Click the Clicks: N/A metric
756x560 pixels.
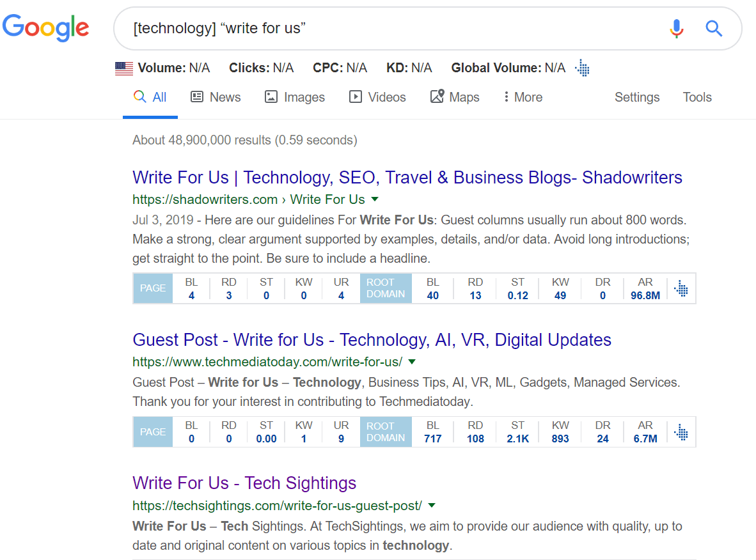pos(262,68)
